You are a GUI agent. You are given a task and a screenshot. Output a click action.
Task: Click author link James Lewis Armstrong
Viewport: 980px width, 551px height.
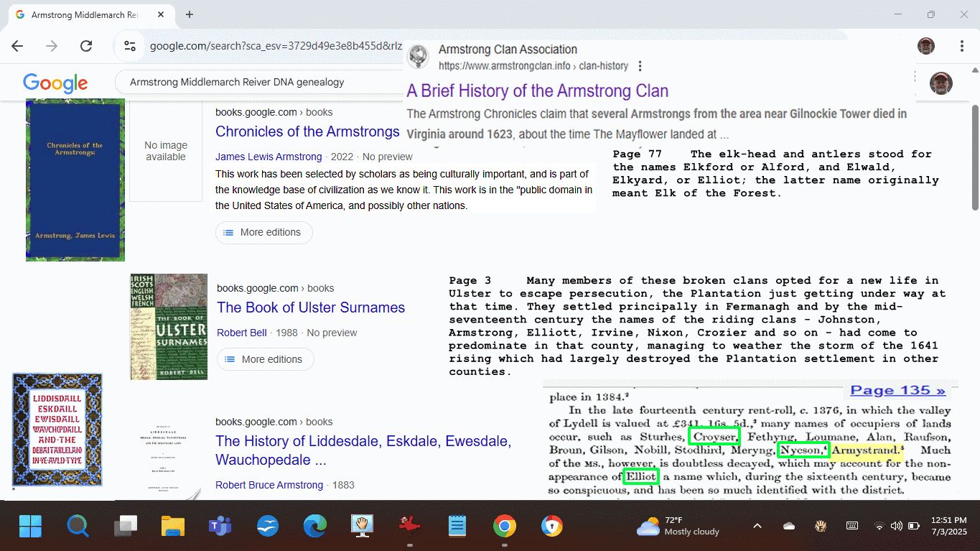(269, 157)
